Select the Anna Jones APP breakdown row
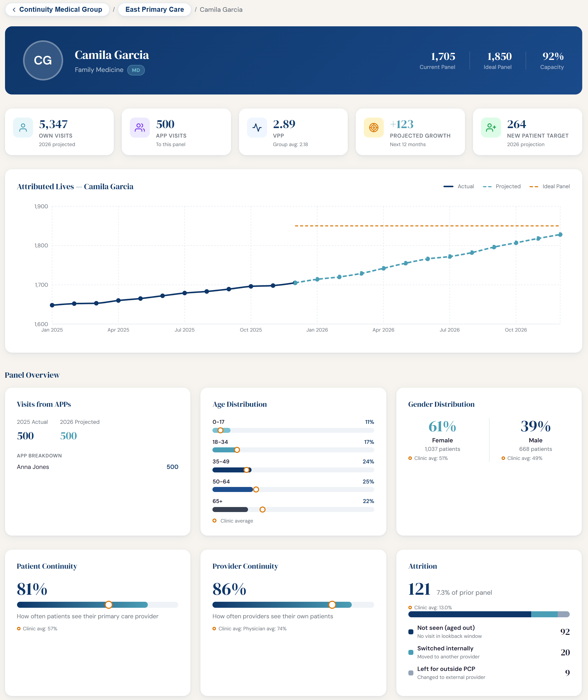The height and width of the screenshot is (700, 588). pos(97,467)
